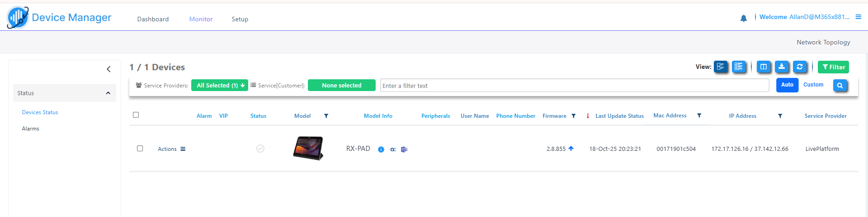
Task: Click the firmware upgrade arrow icon
Action: [571, 149]
